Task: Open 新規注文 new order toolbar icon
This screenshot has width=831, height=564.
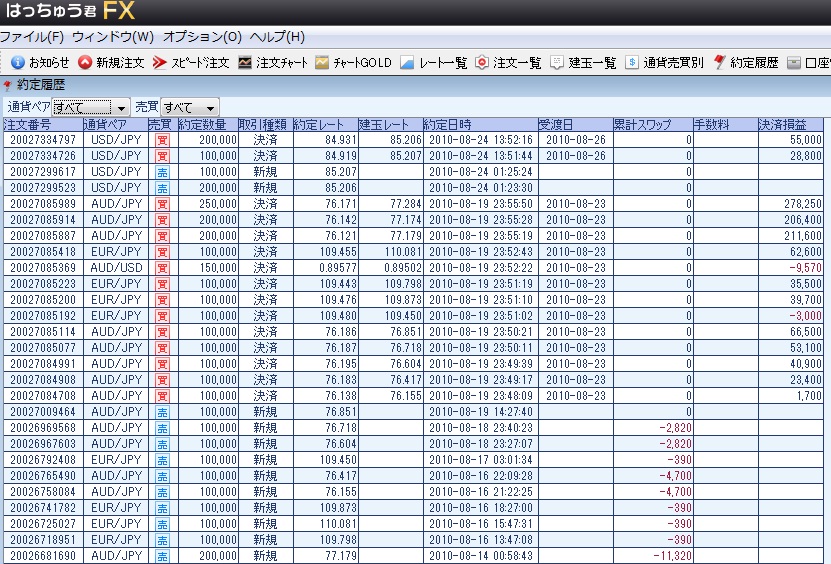Action: coord(86,62)
